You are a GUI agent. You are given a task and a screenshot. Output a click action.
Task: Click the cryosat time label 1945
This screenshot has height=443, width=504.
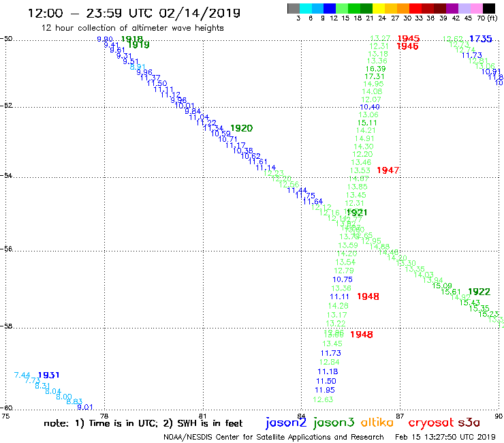point(409,39)
